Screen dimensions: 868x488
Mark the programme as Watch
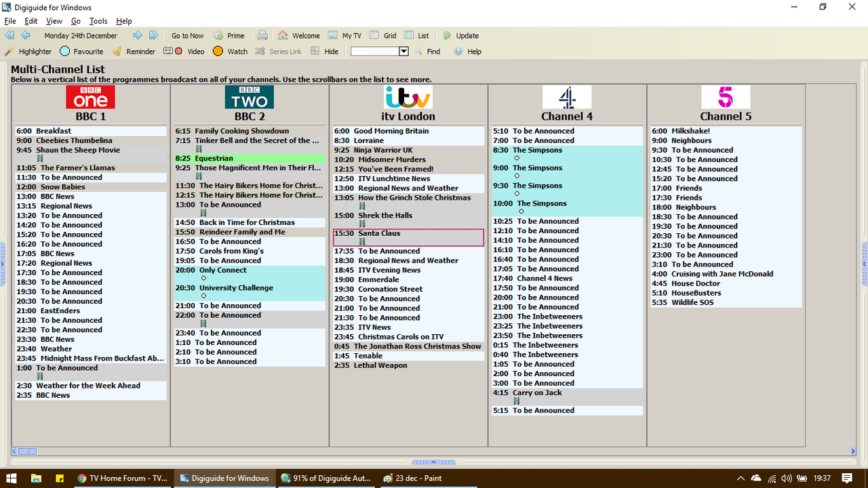coord(230,52)
